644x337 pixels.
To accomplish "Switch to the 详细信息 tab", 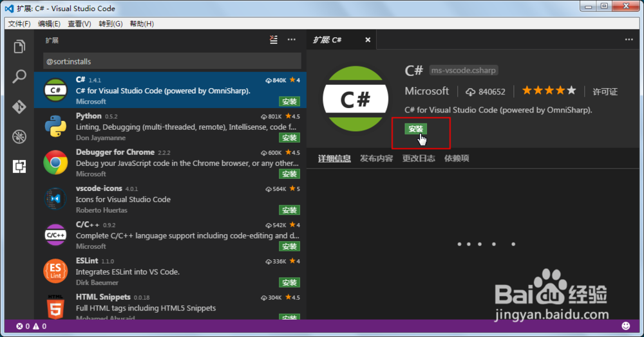I will coord(334,158).
